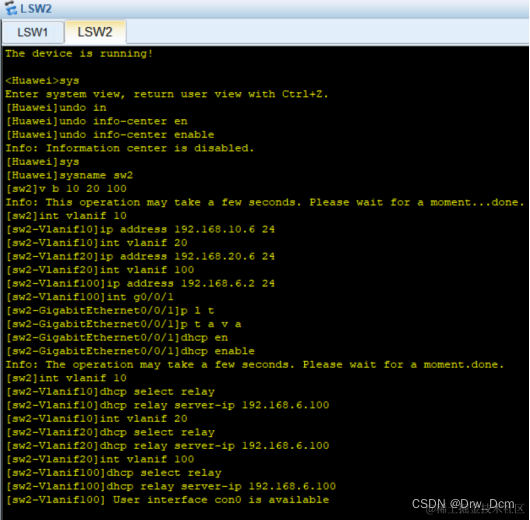Click the 'dhcp en' command line

click(117, 337)
